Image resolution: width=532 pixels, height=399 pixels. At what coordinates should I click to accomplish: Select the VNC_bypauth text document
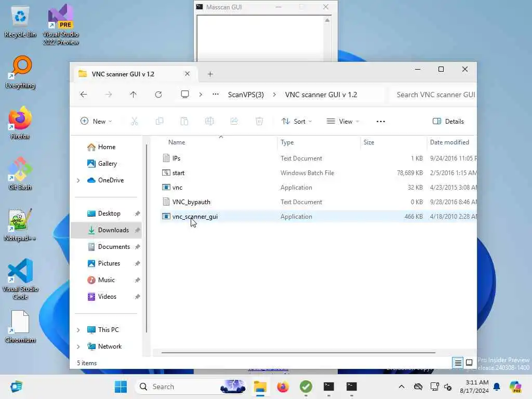pos(318,202)
